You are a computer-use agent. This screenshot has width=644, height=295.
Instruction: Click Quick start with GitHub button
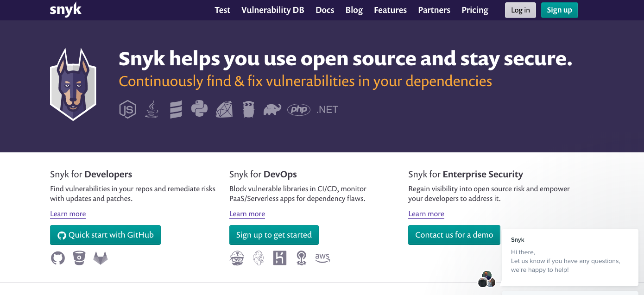tap(105, 235)
